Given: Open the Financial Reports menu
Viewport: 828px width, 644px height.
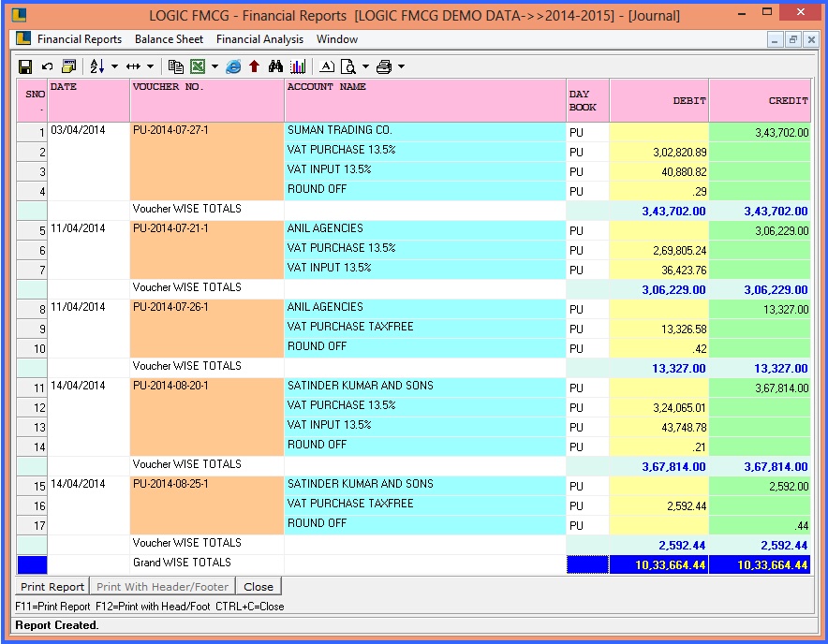Looking at the screenshot, I should (x=80, y=39).
